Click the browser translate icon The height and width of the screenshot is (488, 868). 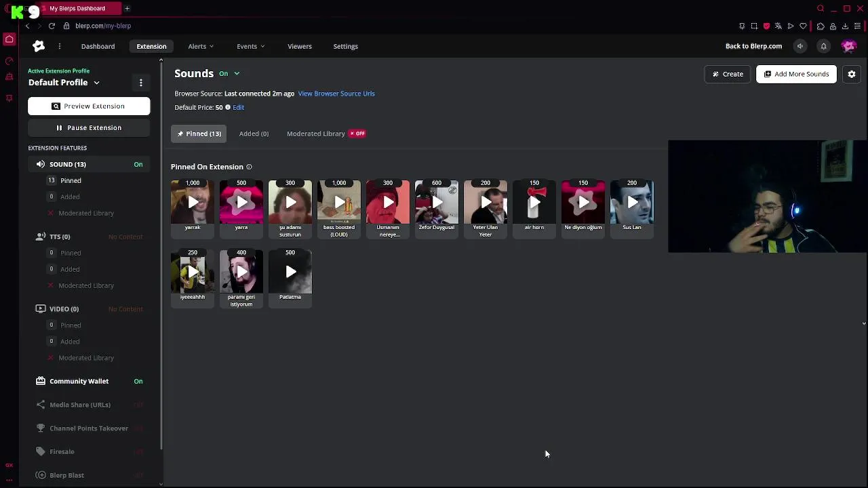point(778,26)
